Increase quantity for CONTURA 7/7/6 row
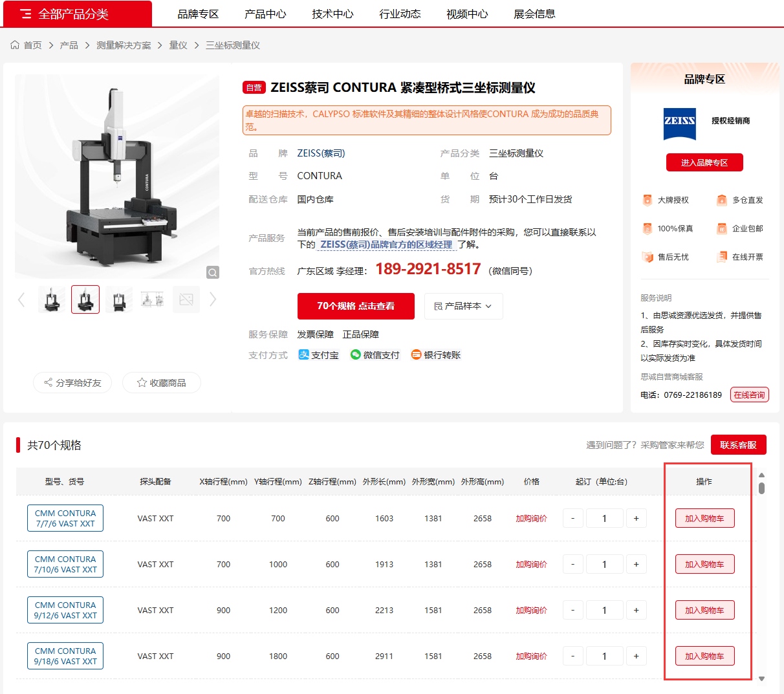This screenshot has width=784, height=694. [x=636, y=518]
